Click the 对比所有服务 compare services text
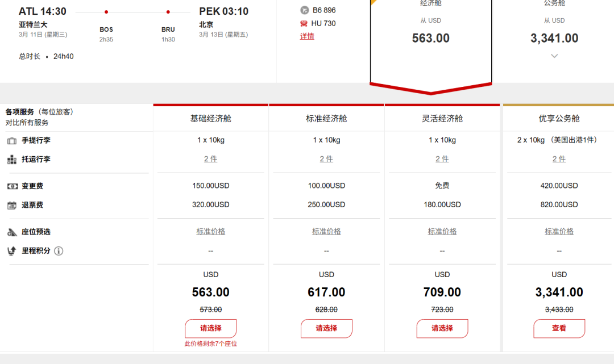Image resolution: width=614 pixels, height=364 pixels. click(27, 123)
